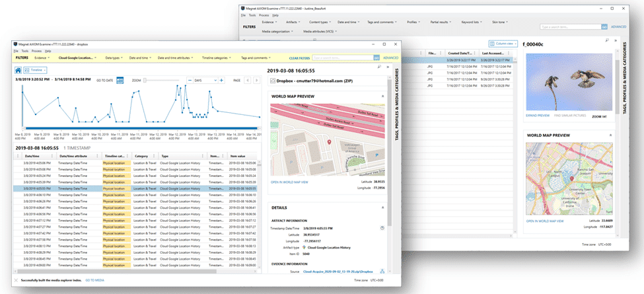Click red location pin on dropbox world map
Viewport: 644px width, 294px height.
(x=328, y=142)
